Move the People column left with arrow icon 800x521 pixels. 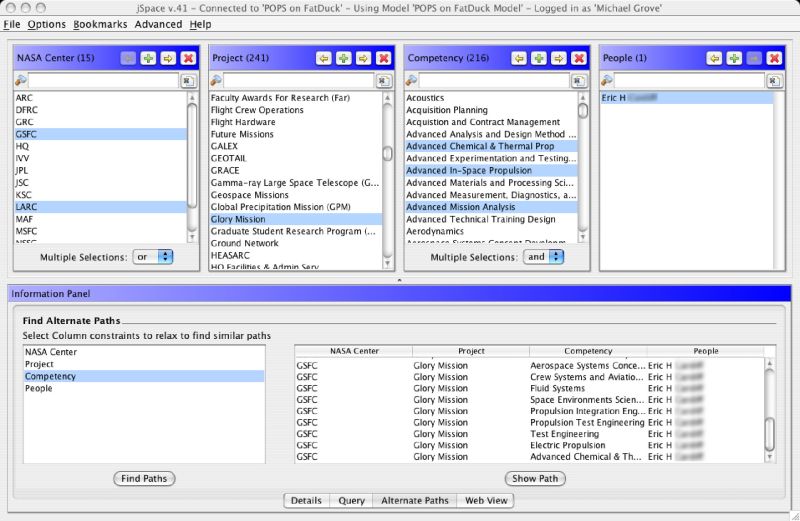point(714,58)
